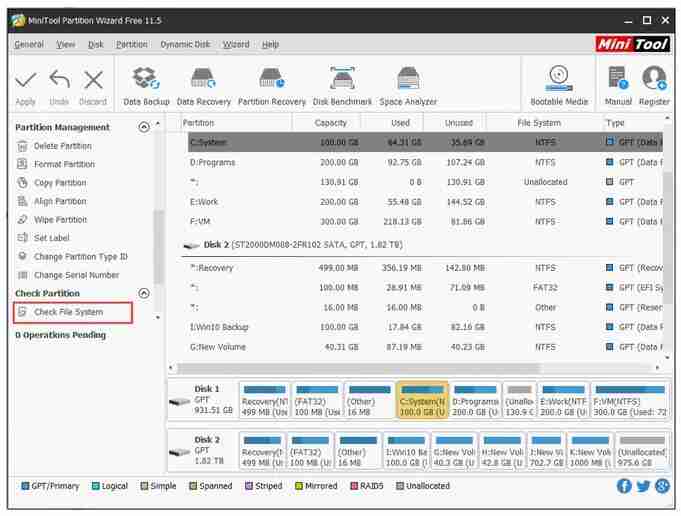Click Check File System in sidebar
The height and width of the screenshot is (516, 681).
(68, 312)
